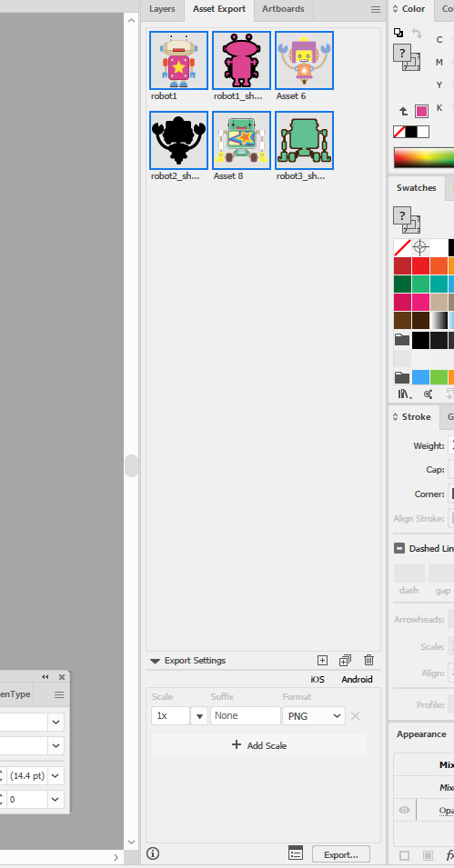
Task: Apply Android export presets
Action: click(357, 679)
